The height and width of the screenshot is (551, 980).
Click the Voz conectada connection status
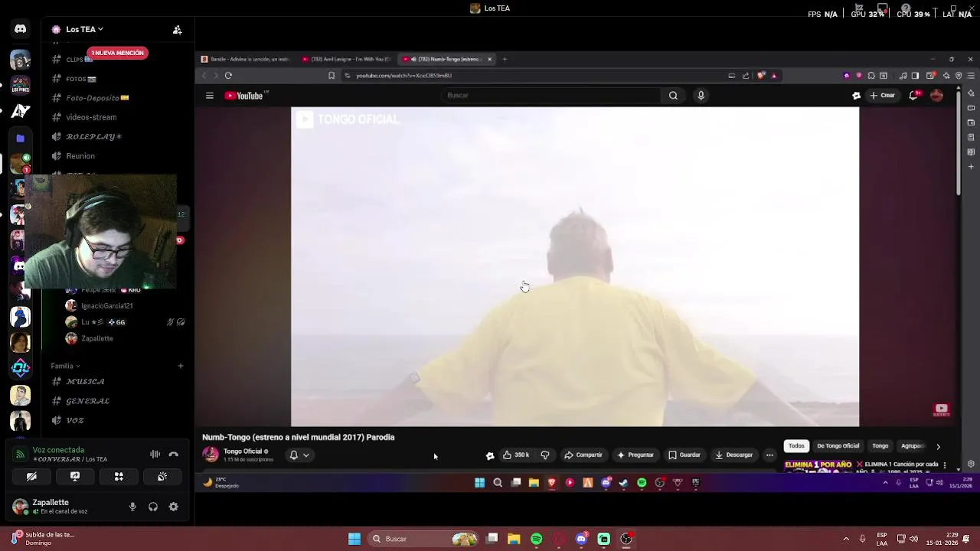(58, 450)
